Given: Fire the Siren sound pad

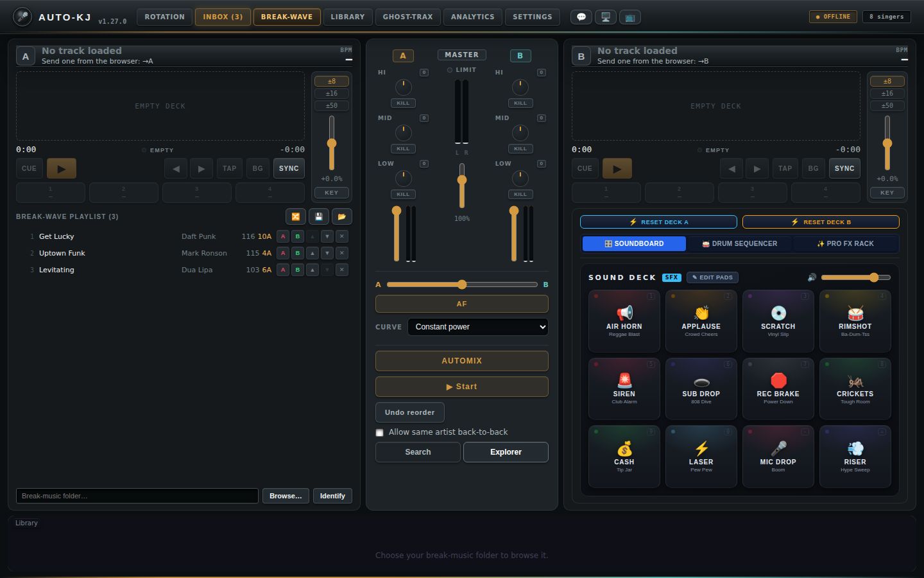Looking at the screenshot, I should [624, 389].
